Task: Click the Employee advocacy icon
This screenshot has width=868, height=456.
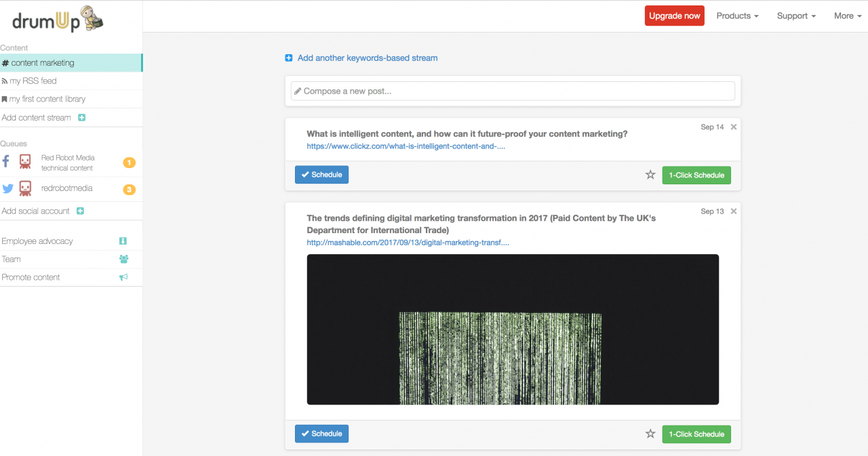Action: click(x=123, y=241)
